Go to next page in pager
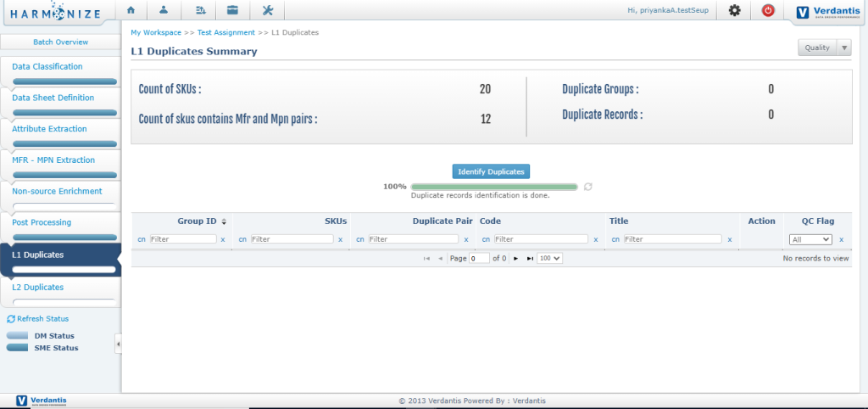The height and width of the screenshot is (409, 868). coord(516,258)
